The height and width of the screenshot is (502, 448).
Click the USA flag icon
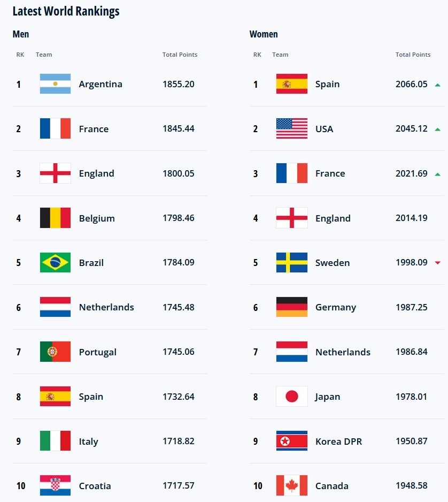(x=291, y=129)
